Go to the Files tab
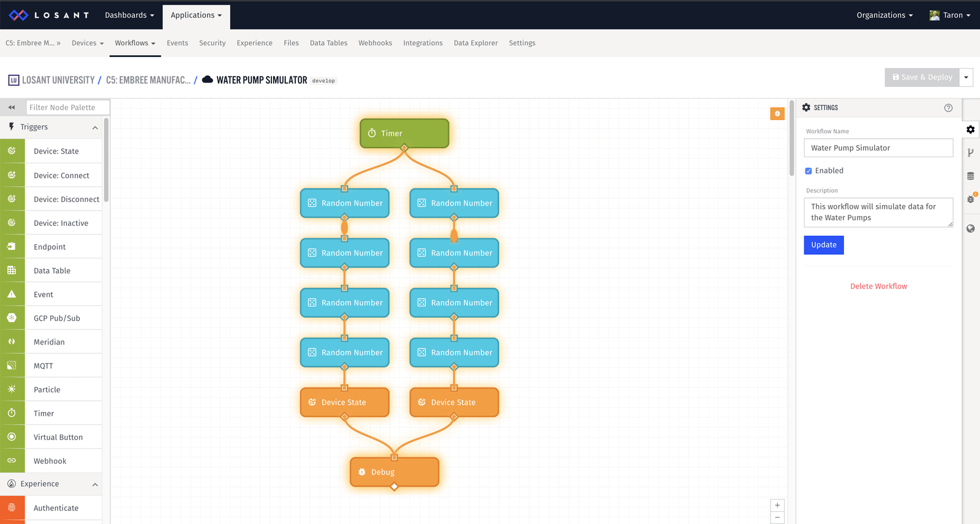Image resolution: width=980 pixels, height=524 pixels. tap(291, 43)
